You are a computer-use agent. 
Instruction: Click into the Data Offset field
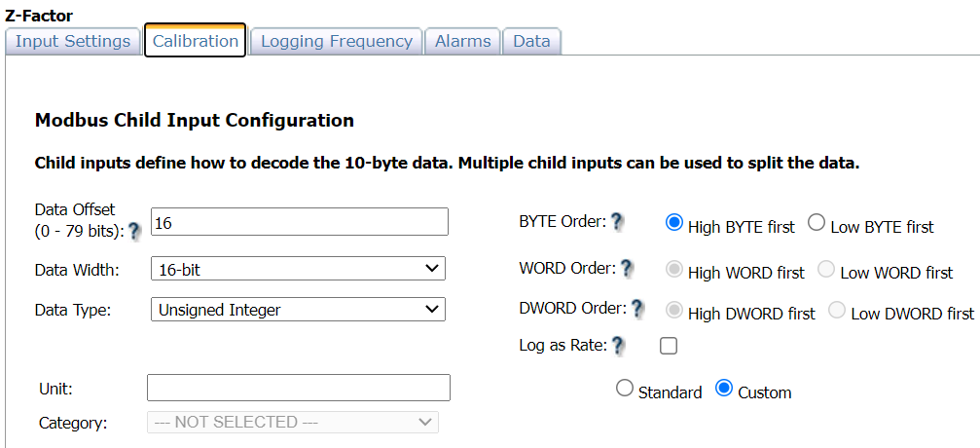point(300,222)
